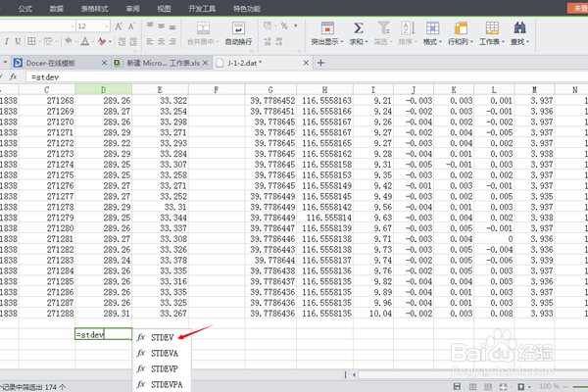
Task: Open the font name dropdown arrow
Action: coord(73,25)
